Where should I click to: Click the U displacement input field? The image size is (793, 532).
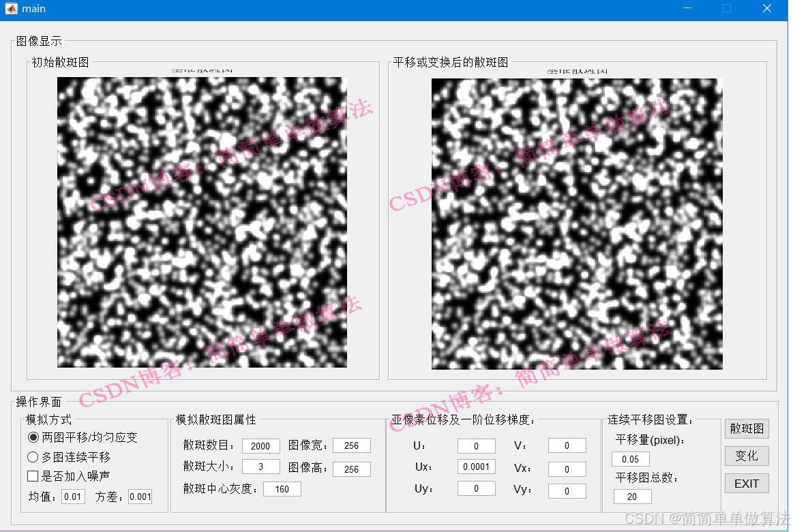pyautogui.click(x=477, y=445)
